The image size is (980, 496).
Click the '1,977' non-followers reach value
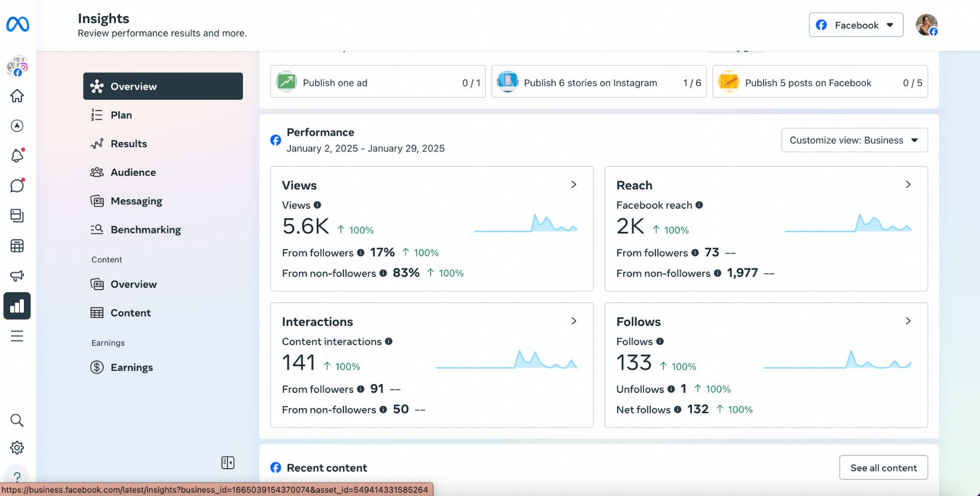pyautogui.click(x=742, y=273)
